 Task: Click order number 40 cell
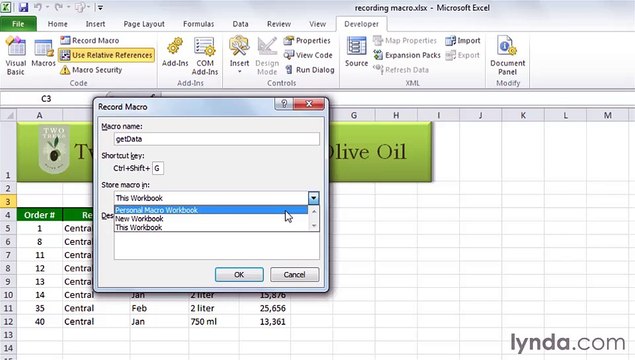tap(39, 322)
